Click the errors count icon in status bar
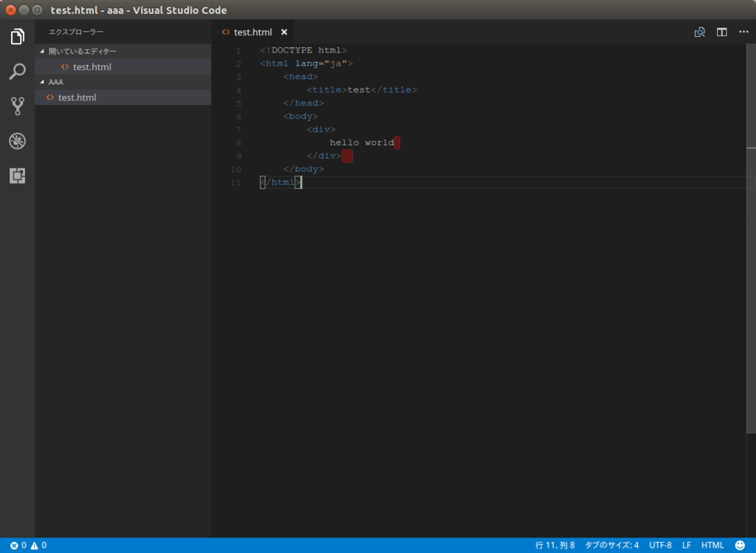 click(14, 546)
